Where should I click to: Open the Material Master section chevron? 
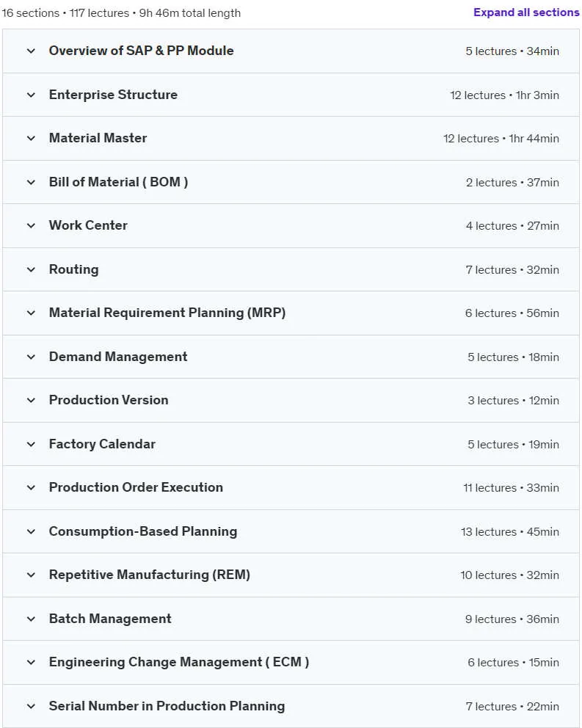click(x=31, y=139)
